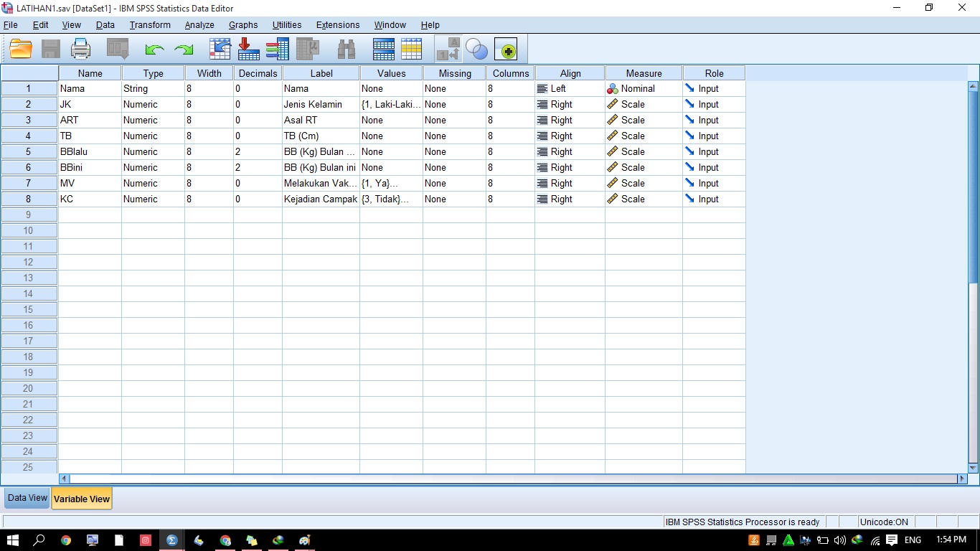This screenshot has width=980, height=551.
Task: Open Use Variable Sets (overlapping circles icon)
Action: coord(476,49)
